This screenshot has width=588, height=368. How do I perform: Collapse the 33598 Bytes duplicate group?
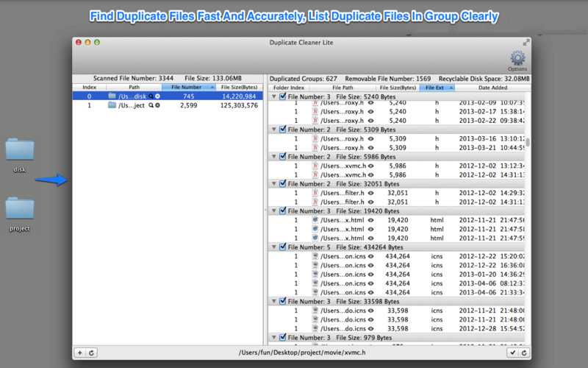click(274, 302)
